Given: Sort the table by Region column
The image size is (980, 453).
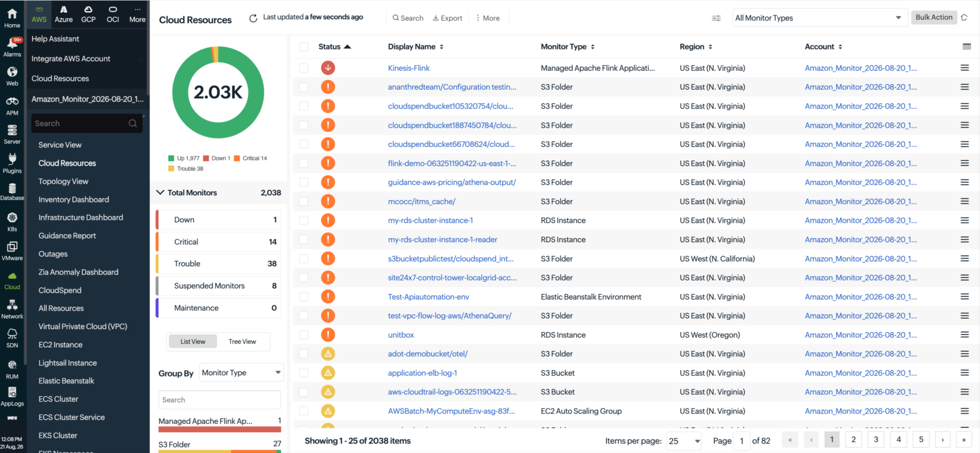Looking at the screenshot, I should pyautogui.click(x=696, y=47).
